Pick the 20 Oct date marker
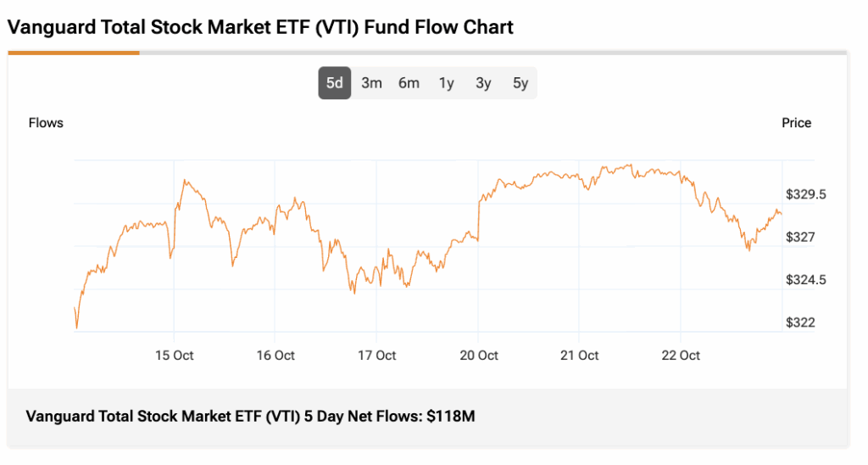868x465 pixels. [x=478, y=356]
